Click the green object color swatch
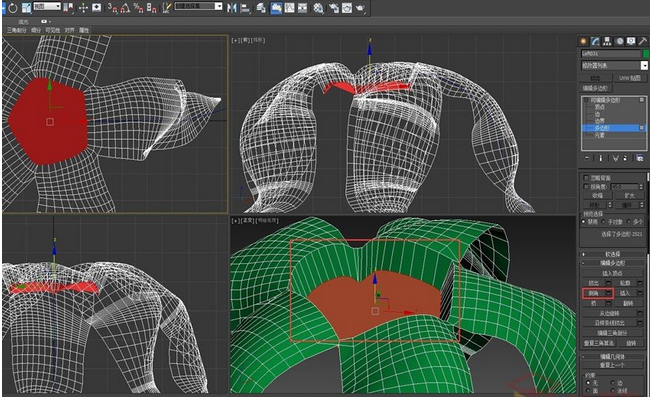Image resolution: width=650 pixels, height=397 pixels. [645, 54]
